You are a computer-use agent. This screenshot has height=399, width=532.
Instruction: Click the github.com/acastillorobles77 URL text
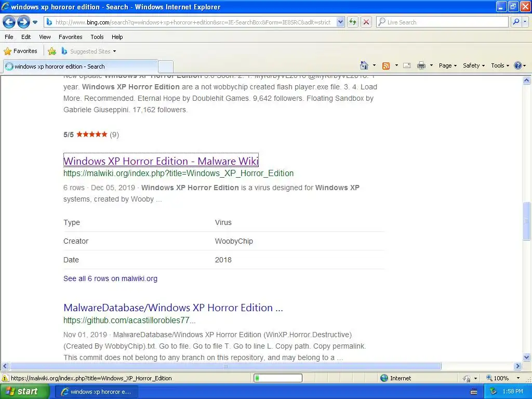[x=129, y=320]
